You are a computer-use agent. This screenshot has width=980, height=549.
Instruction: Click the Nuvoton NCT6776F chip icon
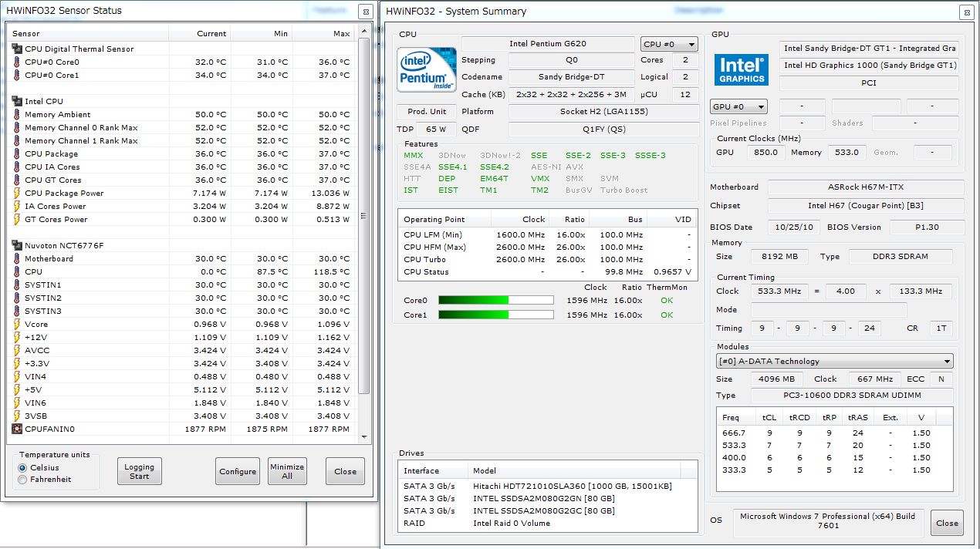(x=17, y=245)
